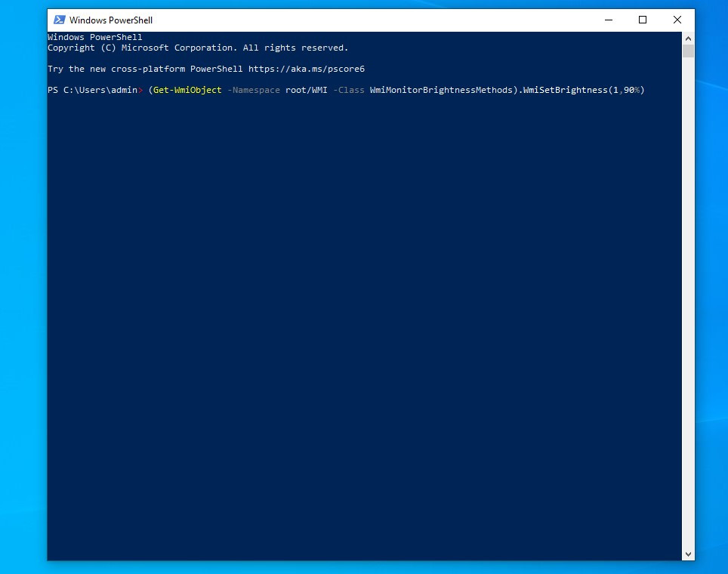
Task: Click the PS C:\Users\admin prompt
Action: tap(95, 90)
